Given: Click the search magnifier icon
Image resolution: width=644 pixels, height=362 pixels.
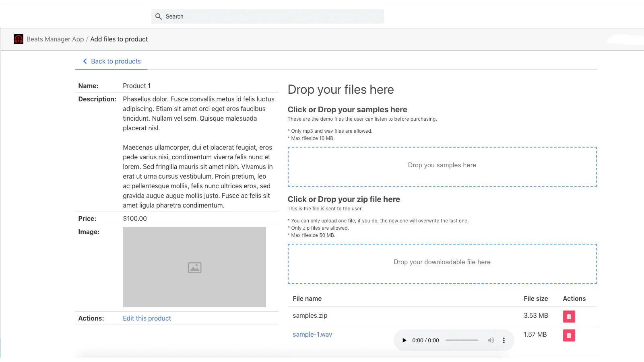Looking at the screenshot, I should point(159,16).
